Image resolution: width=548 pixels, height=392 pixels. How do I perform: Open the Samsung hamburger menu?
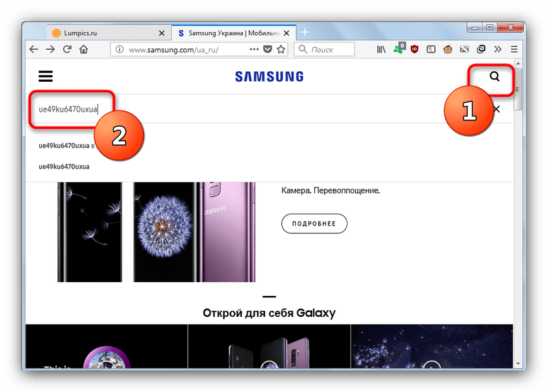[45, 76]
